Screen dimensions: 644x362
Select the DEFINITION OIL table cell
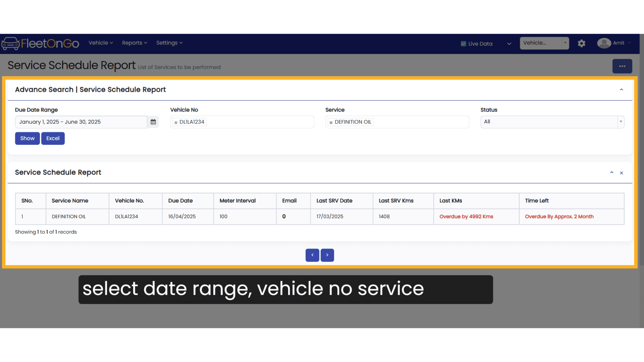tap(77, 216)
